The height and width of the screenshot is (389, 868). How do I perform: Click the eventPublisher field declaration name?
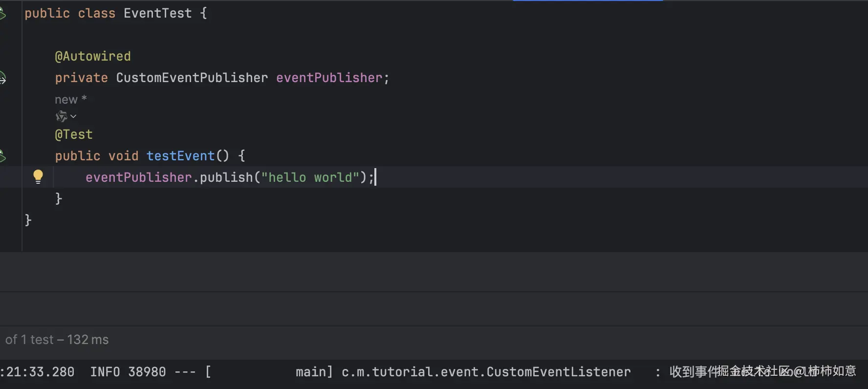pos(329,78)
